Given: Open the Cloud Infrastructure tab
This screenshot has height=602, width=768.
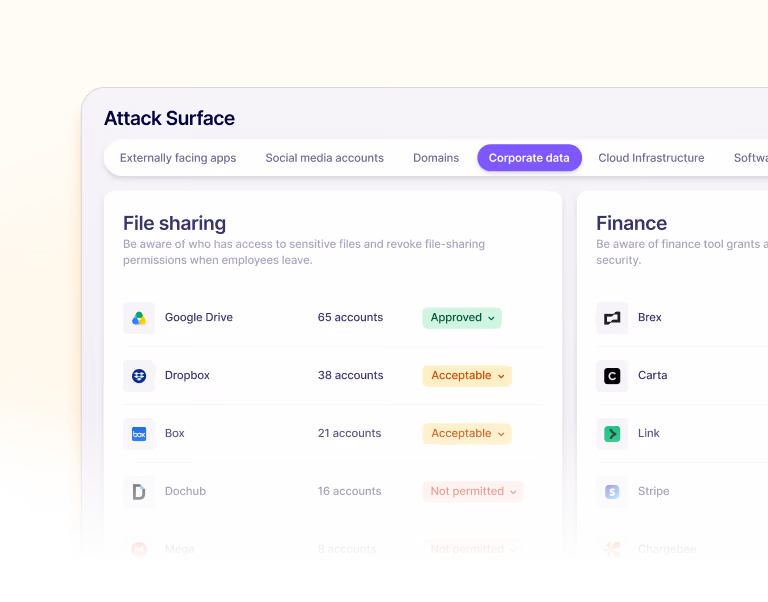Looking at the screenshot, I should [651, 158].
